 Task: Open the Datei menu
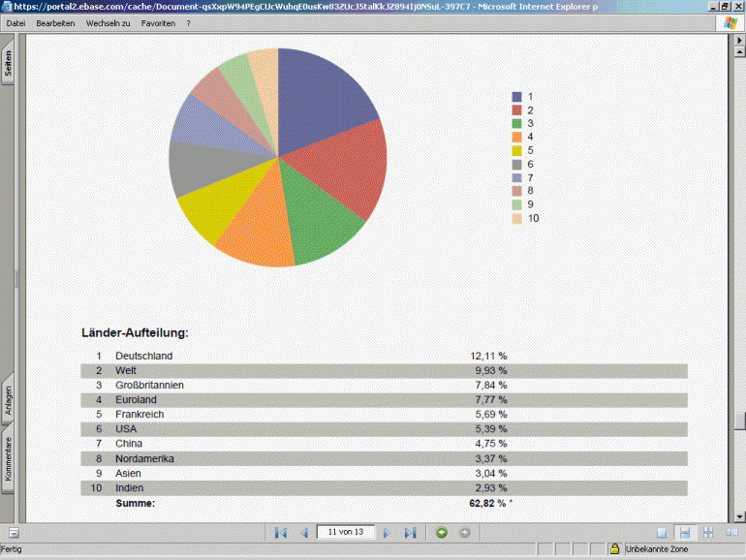[x=16, y=23]
